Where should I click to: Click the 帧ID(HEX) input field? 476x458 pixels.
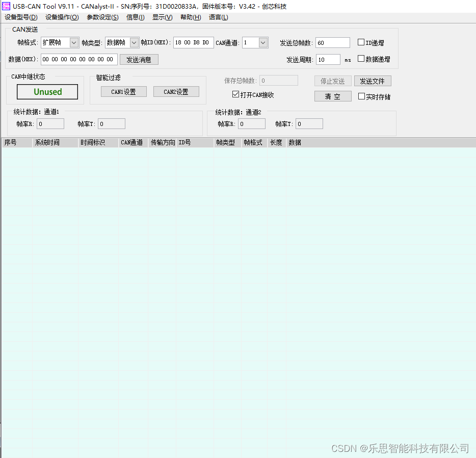(193, 42)
